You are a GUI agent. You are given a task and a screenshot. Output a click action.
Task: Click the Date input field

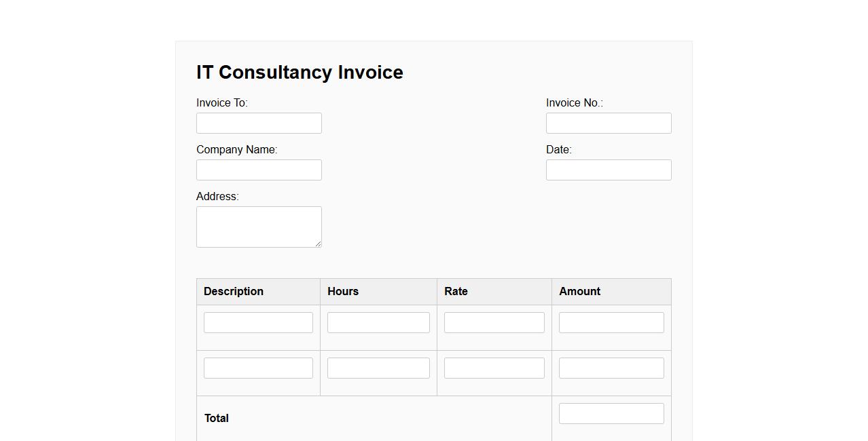tap(609, 170)
